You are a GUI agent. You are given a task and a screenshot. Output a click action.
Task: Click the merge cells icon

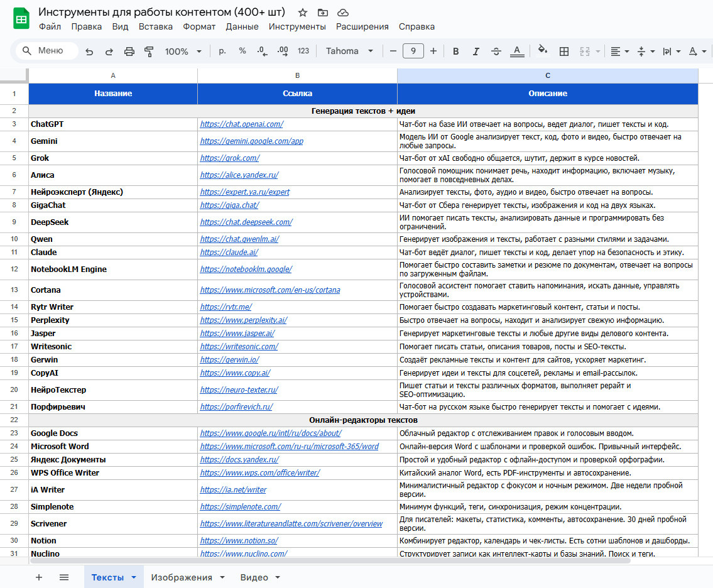585,52
